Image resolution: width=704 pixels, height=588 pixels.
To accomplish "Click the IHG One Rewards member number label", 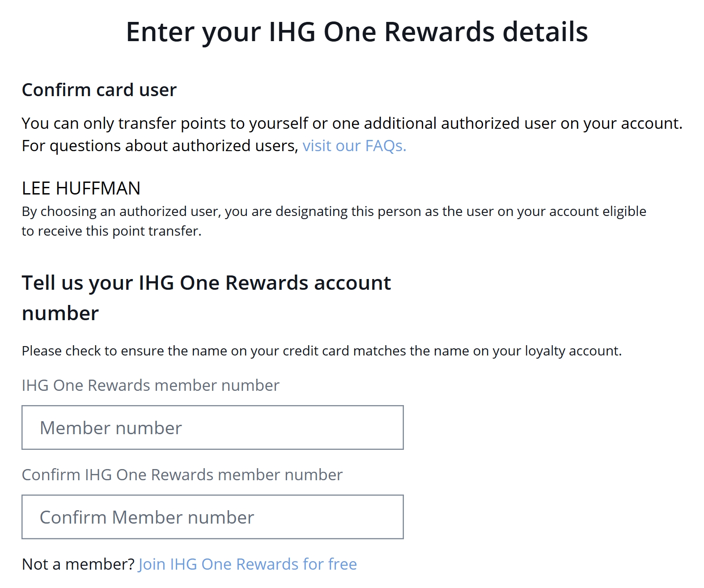I will [x=150, y=385].
